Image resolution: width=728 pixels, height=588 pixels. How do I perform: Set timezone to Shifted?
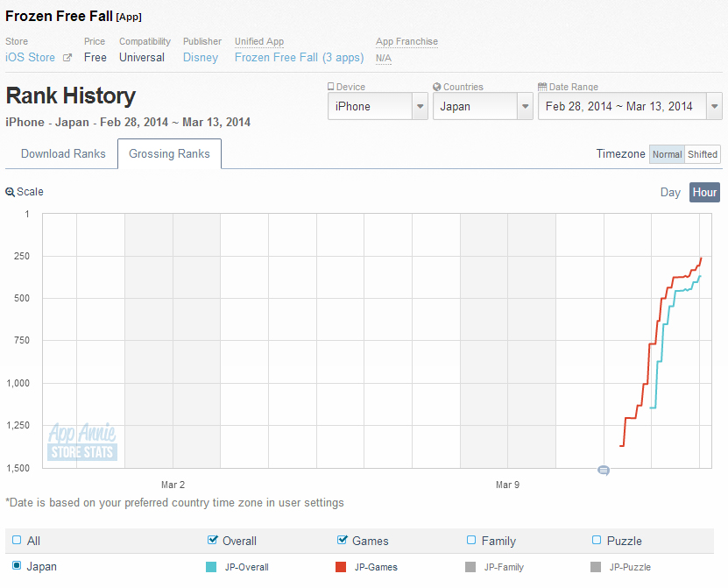coord(703,154)
